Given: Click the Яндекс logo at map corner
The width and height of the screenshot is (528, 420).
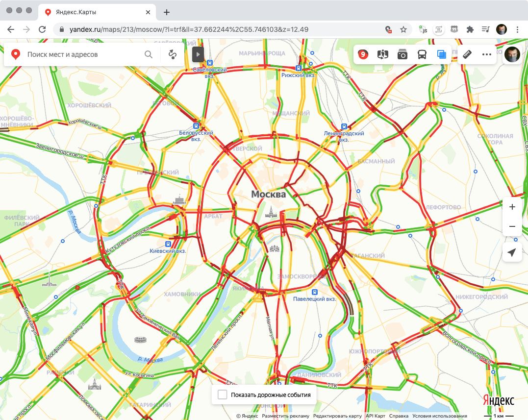Looking at the screenshot, I should tap(499, 400).
